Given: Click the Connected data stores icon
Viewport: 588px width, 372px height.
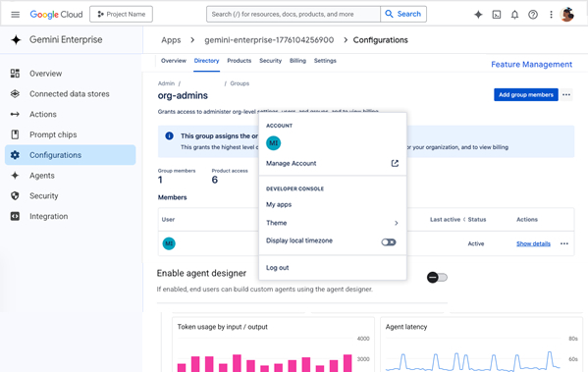Looking at the screenshot, I should coord(15,94).
